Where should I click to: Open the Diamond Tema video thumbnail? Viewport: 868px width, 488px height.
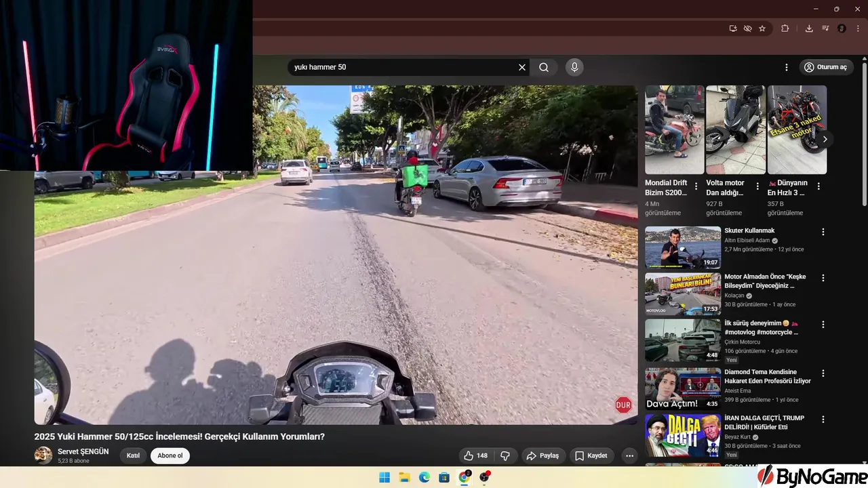(x=683, y=388)
